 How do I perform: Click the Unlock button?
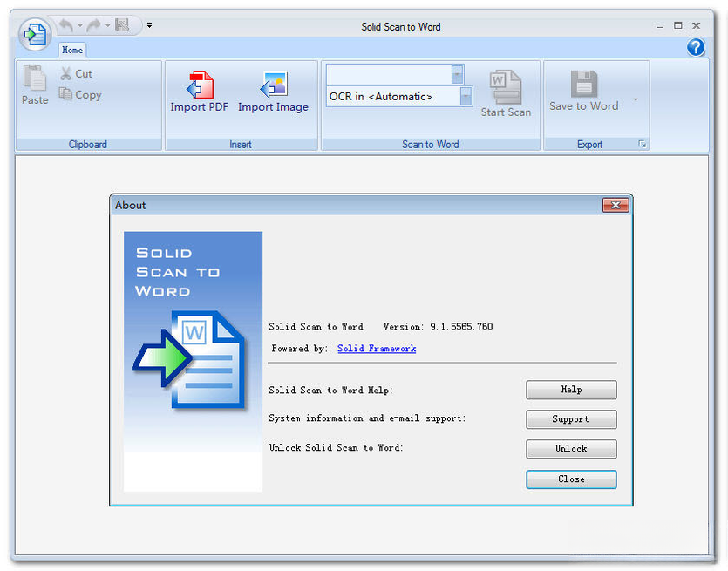tap(571, 449)
